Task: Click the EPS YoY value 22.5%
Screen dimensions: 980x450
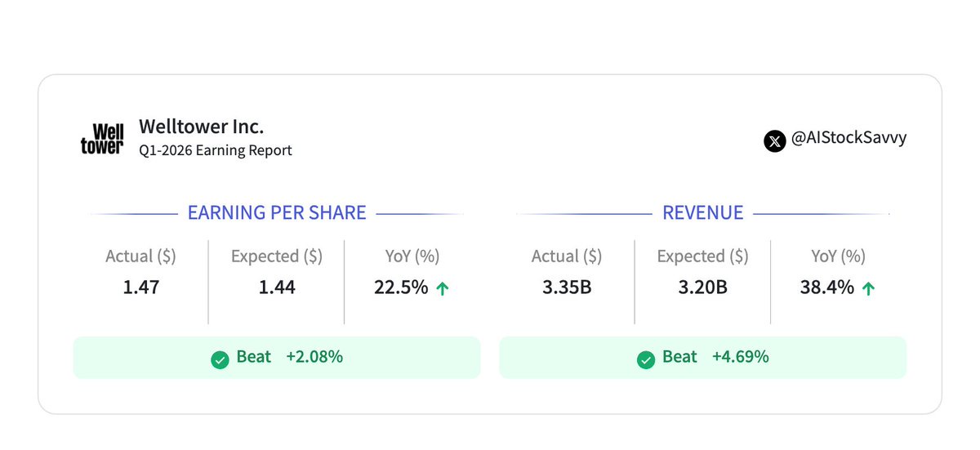Action: 402,287
